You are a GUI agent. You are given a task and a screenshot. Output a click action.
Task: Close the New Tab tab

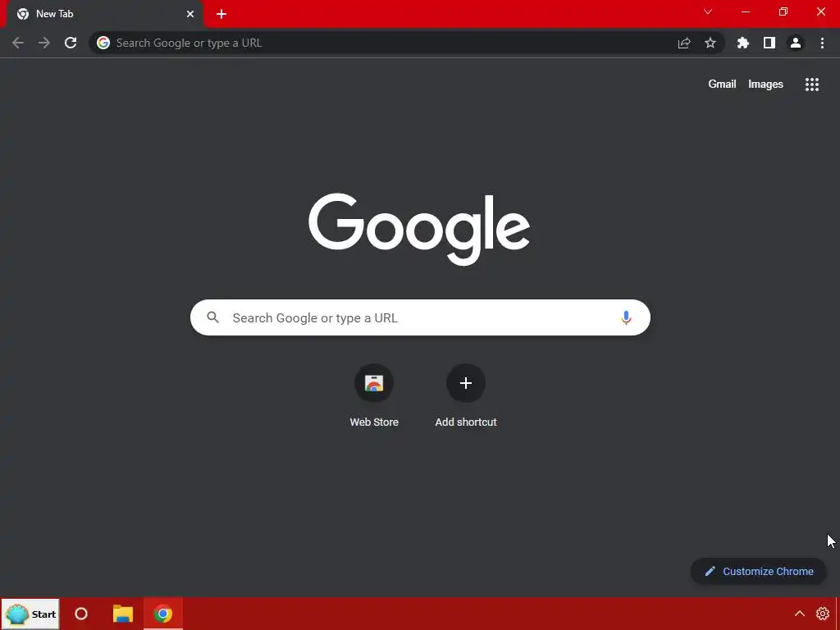point(190,14)
